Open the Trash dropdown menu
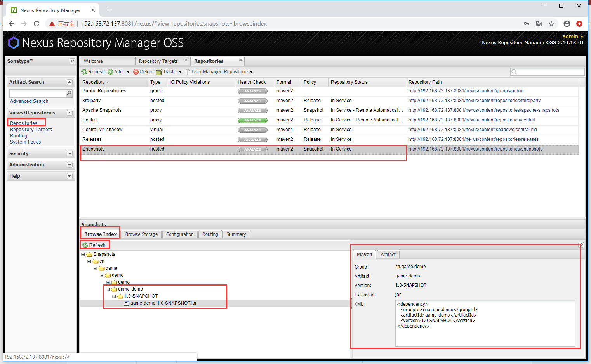Screen dimensions: 591x364 pos(169,72)
